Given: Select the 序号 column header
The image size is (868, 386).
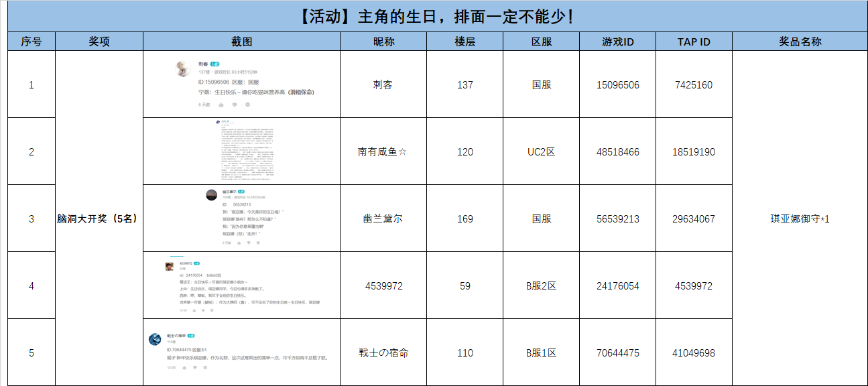Looking at the screenshot, I should (32, 42).
